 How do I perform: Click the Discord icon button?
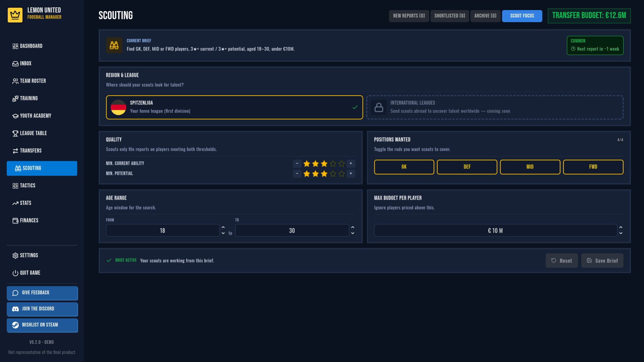[15, 309]
